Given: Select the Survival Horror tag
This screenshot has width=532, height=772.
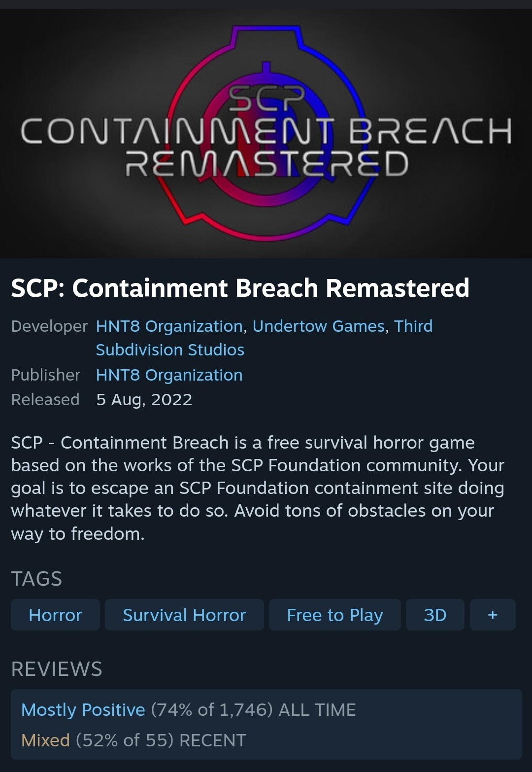Looking at the screenshot, I should click(x=184, y=615).
